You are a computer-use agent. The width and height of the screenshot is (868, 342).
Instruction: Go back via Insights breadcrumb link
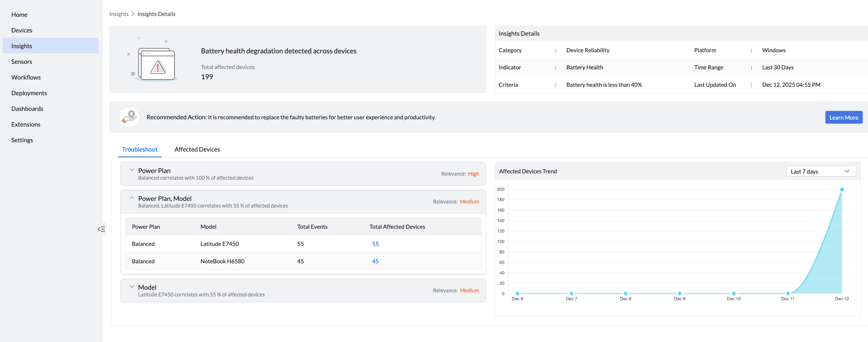tap(119, 14)
